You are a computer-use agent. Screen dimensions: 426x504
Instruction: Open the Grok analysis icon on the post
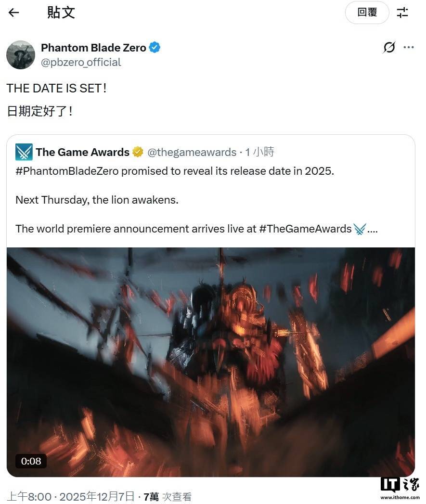[x=389, y=47]
